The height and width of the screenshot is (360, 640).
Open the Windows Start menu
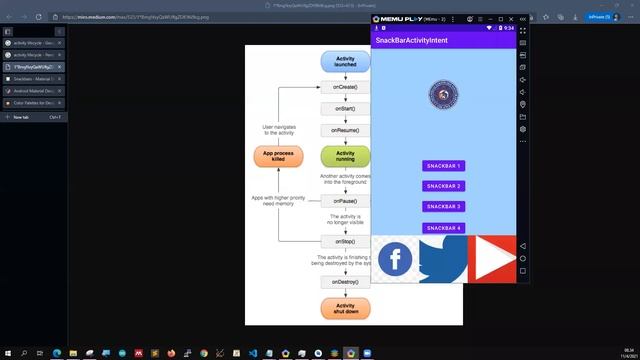pos(8,353)
